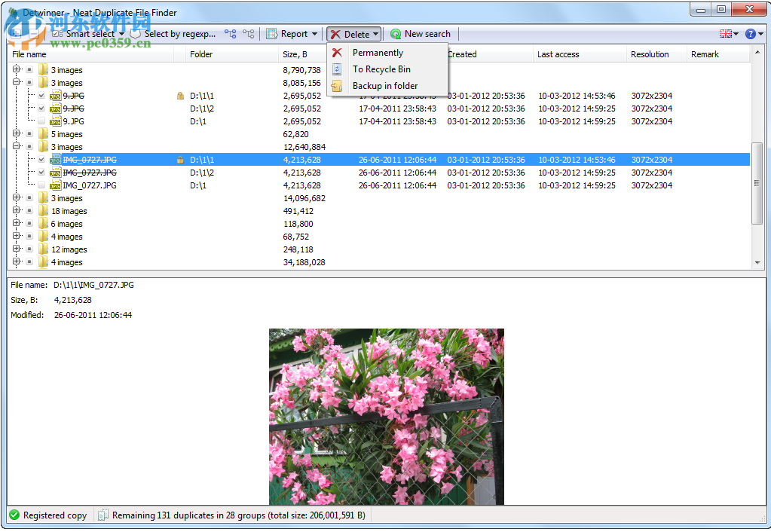Click the file list scroll down arrow
This screenshot has height=532, width=771.
tap(757, 263)
